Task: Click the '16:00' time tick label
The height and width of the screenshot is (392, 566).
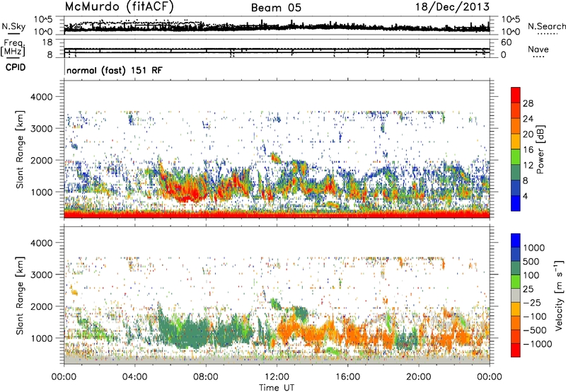Action: click(x=347, y=377)
